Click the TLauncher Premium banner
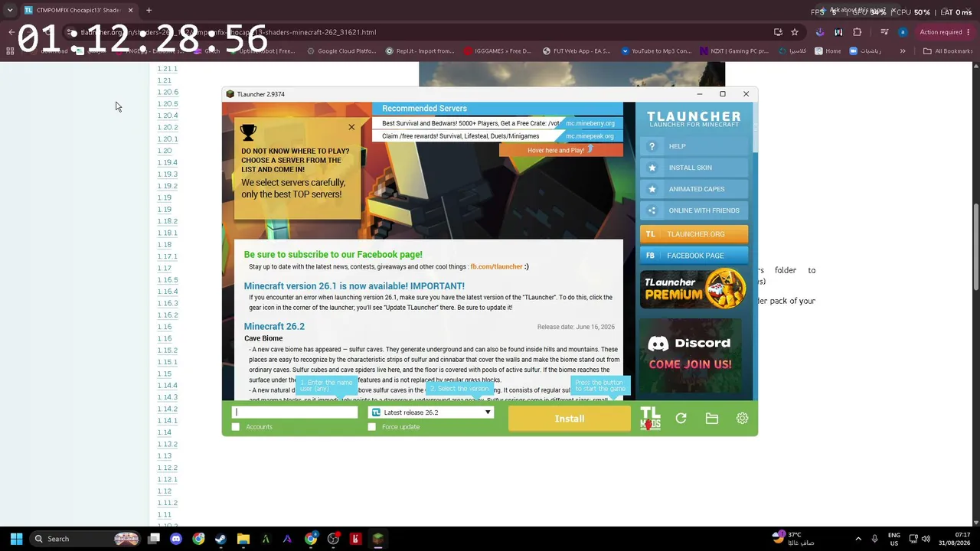Screen dimensions: 980x551 click(x=694, y=289)
